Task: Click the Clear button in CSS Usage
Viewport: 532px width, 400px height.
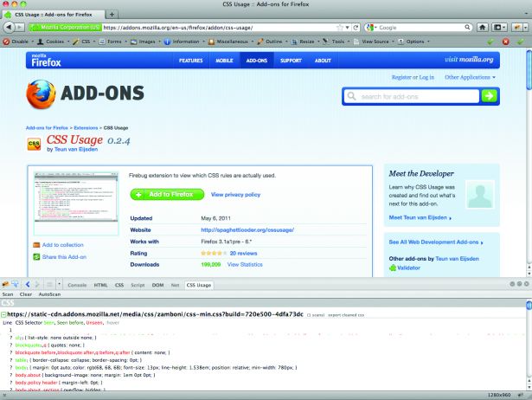Action: point(26,294)
